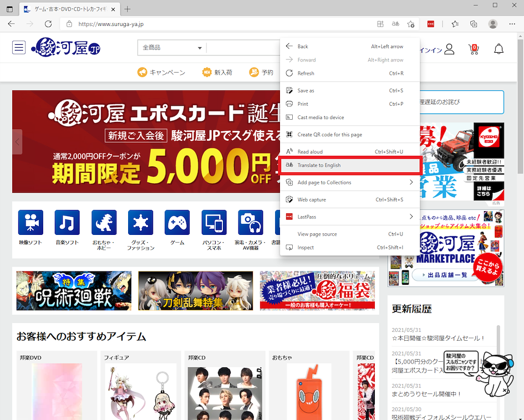524x420 pixels.
Task: Open the まとめうりセール開催中！ news item
Action: [x=426, y=394]
